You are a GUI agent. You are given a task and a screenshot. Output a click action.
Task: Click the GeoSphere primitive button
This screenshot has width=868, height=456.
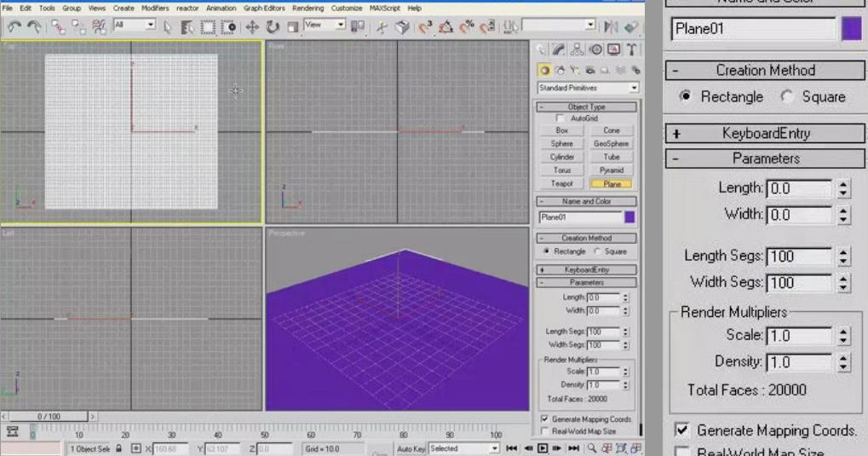[611, 144]
